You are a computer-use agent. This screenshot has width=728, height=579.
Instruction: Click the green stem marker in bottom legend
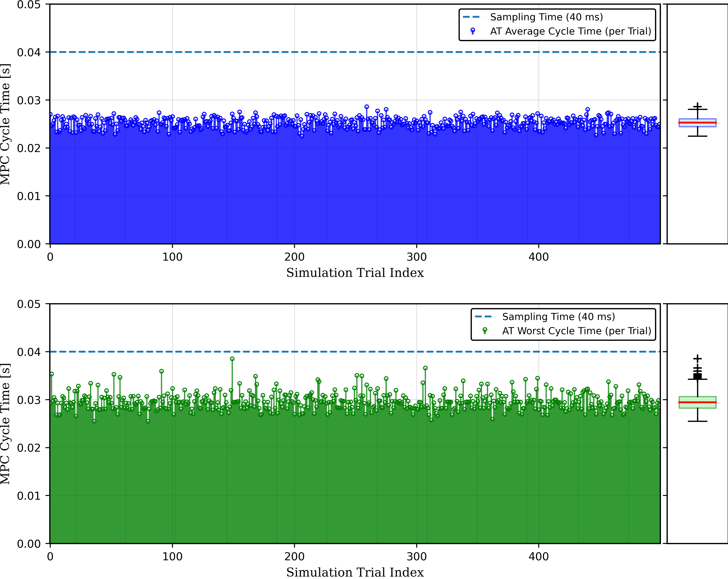[485, 330]
